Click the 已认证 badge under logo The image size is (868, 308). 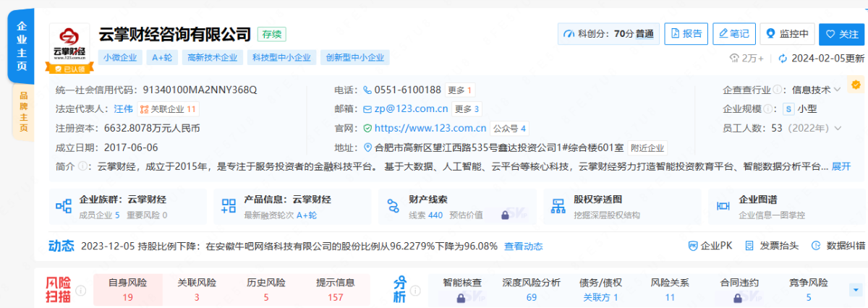[x=70, y=69]
